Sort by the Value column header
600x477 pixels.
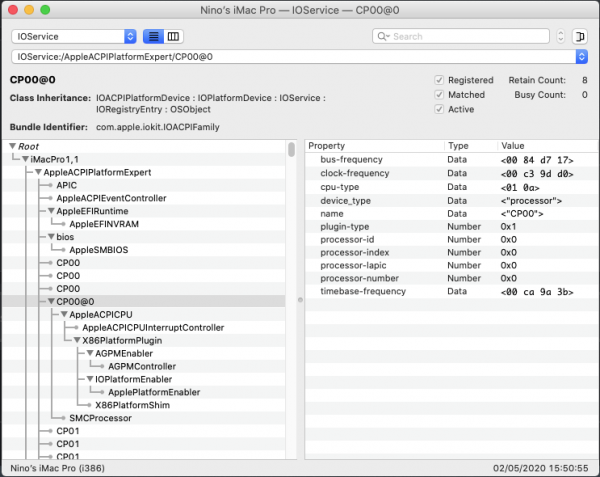pos(540,146)
